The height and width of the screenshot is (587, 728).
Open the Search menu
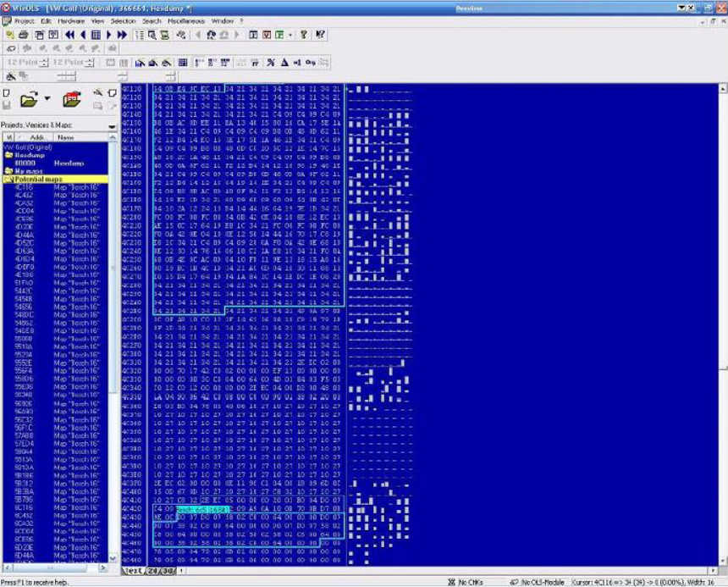152,21
